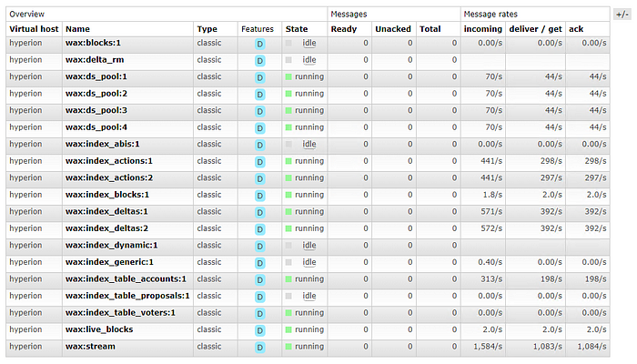Click the classic type cell for wax:delta_rm
The height and width of the screenshot is (364, 637).
pyautogui.click(x=209, y=60)
